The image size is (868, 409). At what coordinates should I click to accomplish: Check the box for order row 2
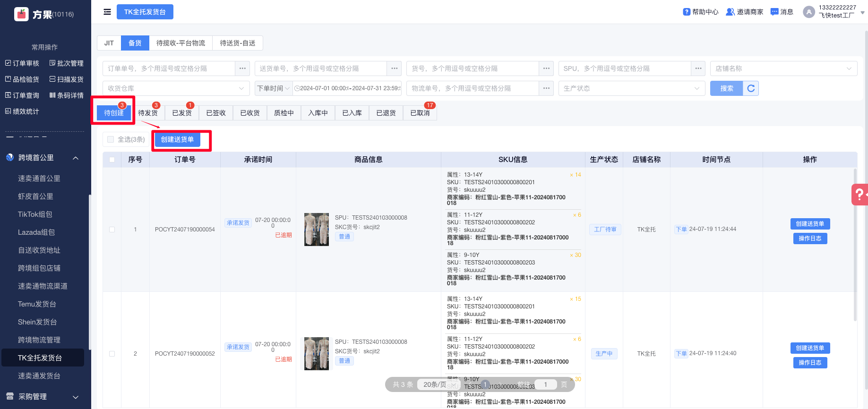click(x=112, y=354)
